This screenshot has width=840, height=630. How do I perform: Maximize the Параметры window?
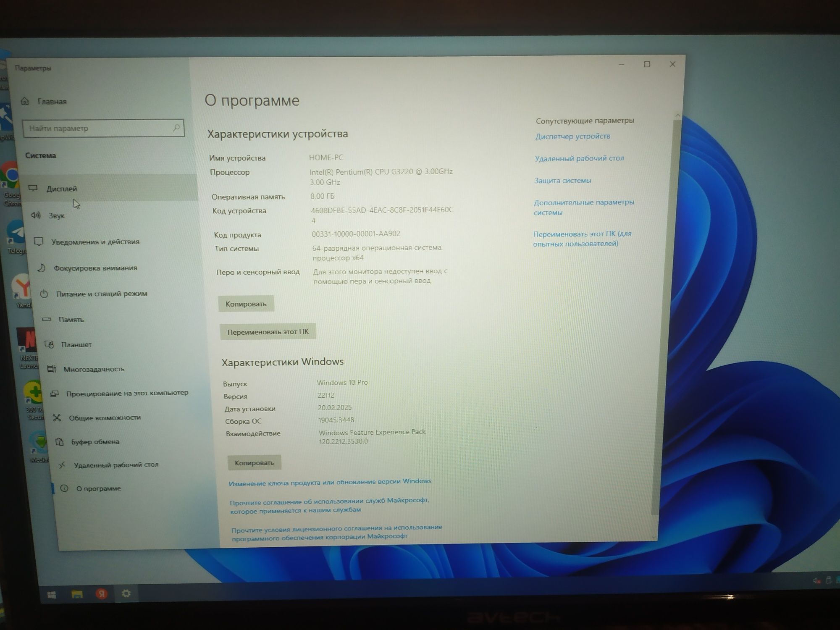(647, 64)
